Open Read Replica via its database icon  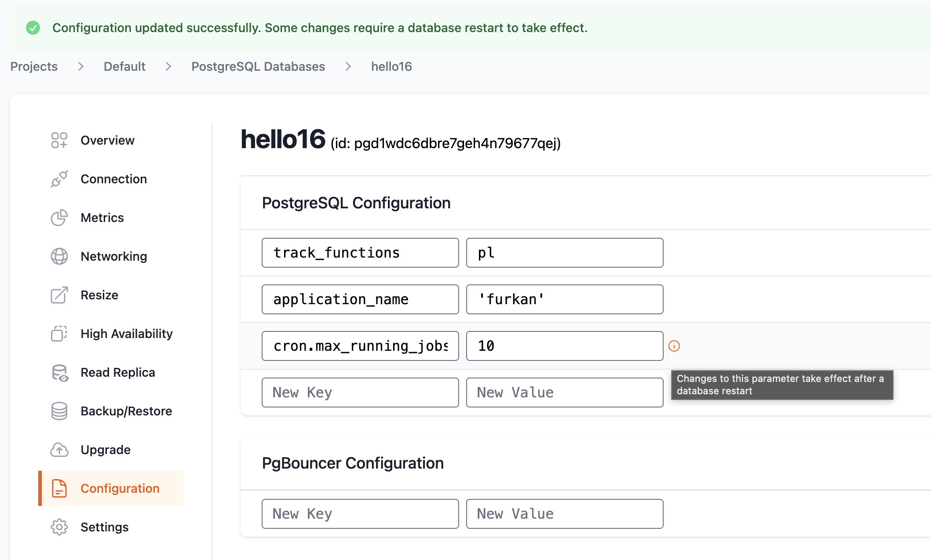[59, 372]
